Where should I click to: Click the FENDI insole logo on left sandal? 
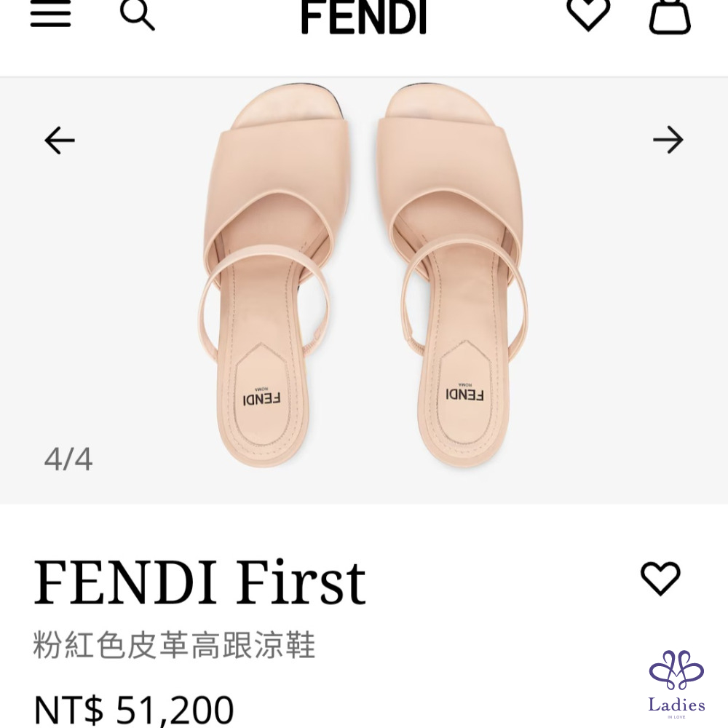[261, 397]
